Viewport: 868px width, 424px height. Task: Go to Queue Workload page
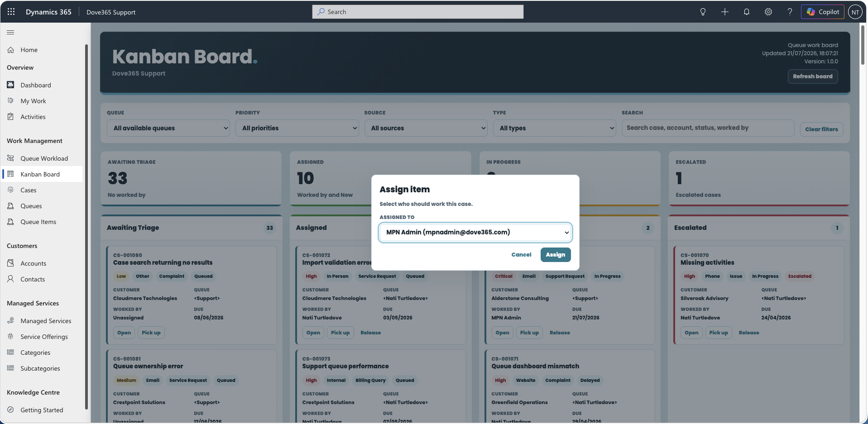tap(44, 158)
